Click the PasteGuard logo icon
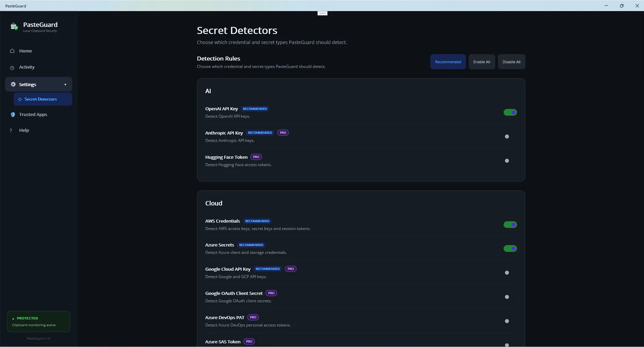Image resolution: width=644 pixels, height=347 pixels. 14,27
